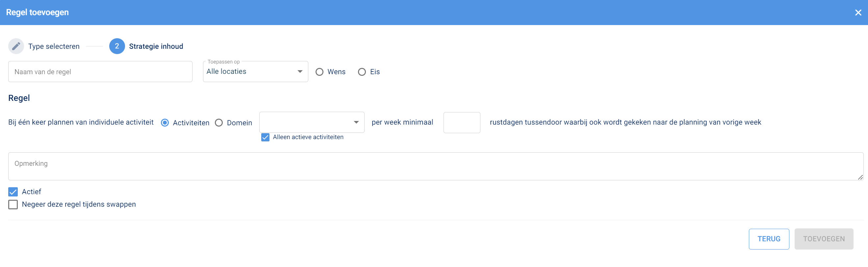Screen dimensions: 868x267
Task: Click the Regel toevoegen dialog title
Action: pyautogui.click(x=38, y=13)
